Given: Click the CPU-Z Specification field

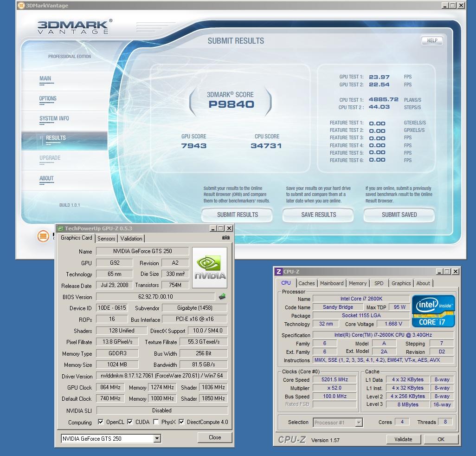Looking at the screenshot, I should [383, 335].
